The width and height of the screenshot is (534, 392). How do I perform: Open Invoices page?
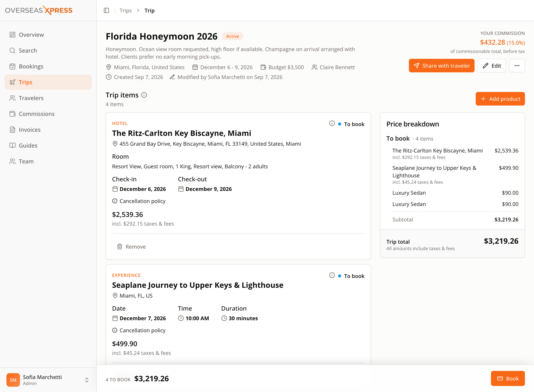[x=48, y=129]
